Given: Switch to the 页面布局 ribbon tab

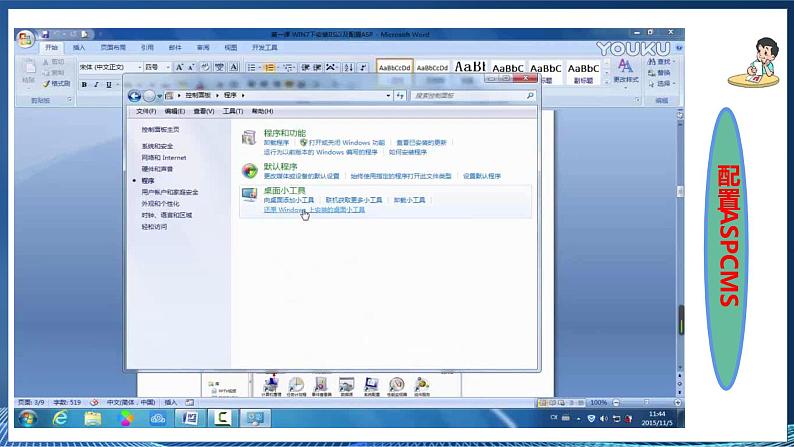Looking at the screenshot, I should coord(113,48).
